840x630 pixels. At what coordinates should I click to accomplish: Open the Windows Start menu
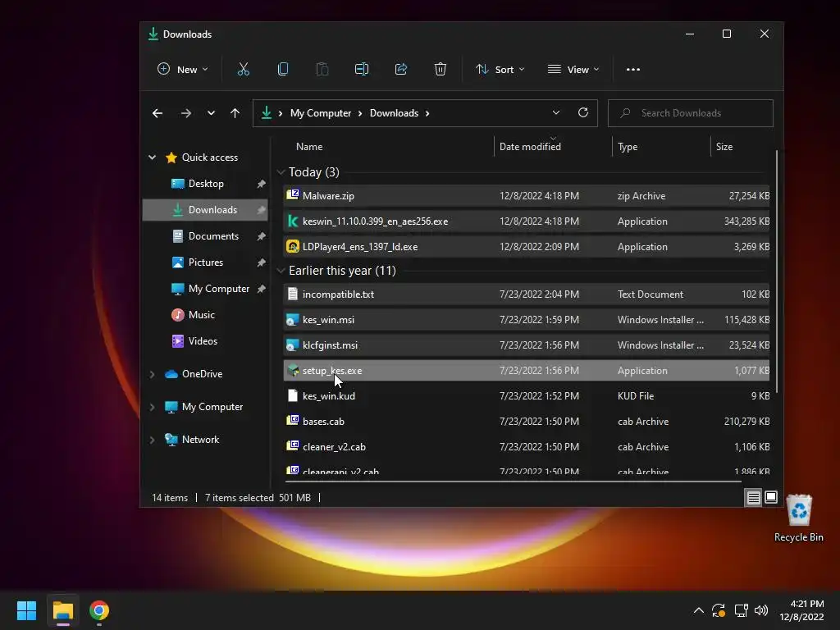coord(26,610)
